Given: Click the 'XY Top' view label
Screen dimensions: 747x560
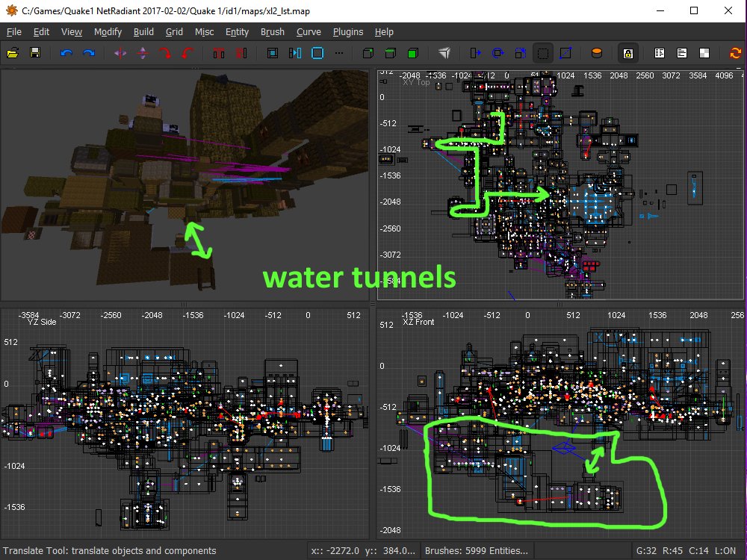Looking at the screenshot, I should coord(416,82).
